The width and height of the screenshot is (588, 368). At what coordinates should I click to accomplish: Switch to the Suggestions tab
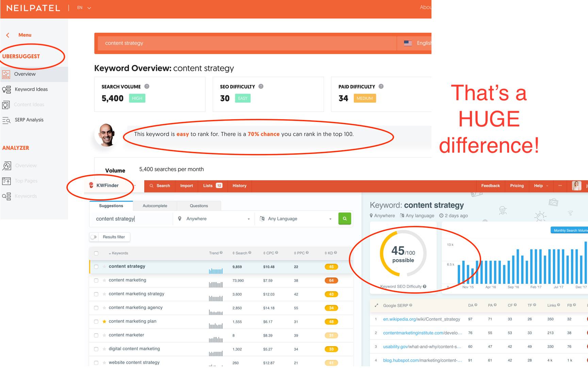[x=111, y=206]
